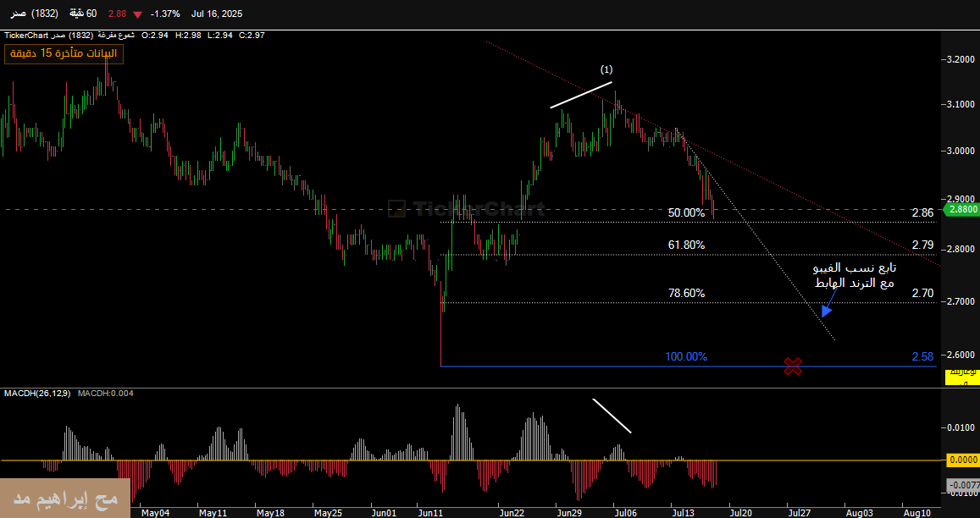
Task: Click the C:2.97 close value
Action: [x=252, y=36]
